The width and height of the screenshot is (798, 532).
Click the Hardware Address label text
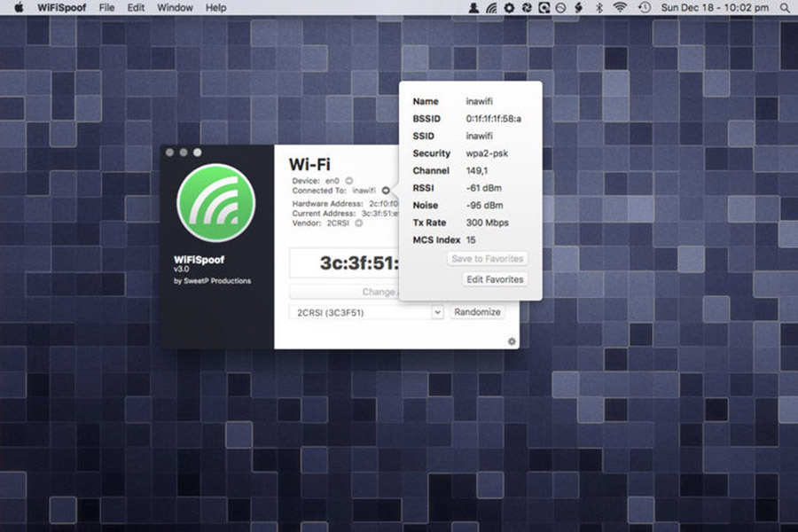coord(328,204)
